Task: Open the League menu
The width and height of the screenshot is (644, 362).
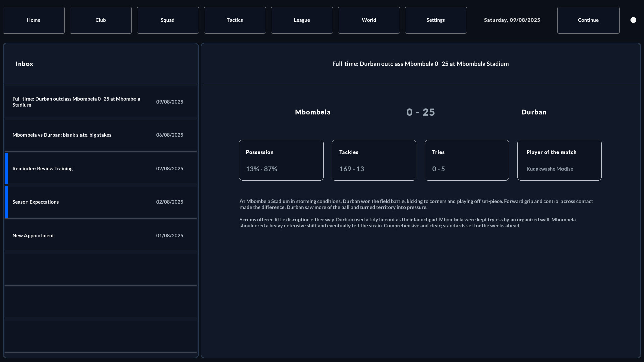Action: 302,20
